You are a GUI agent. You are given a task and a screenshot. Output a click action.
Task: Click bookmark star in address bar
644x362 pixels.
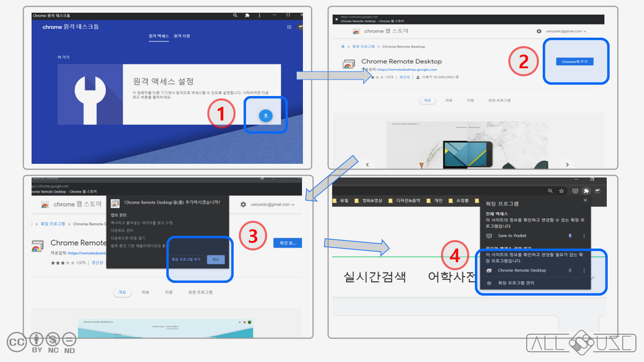[562, 191]
